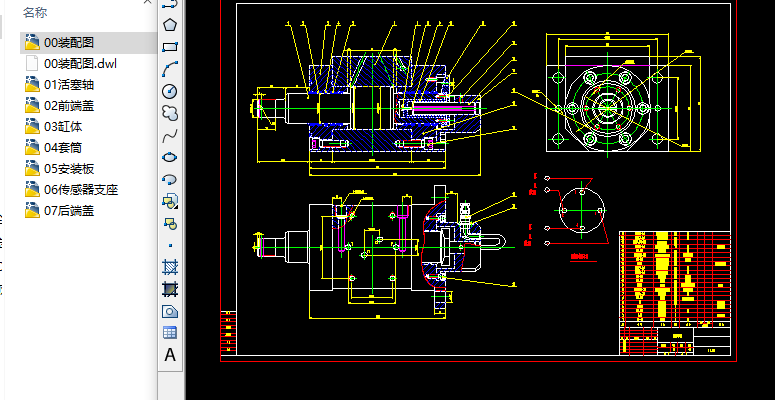
Task: Open the Make Block tool
Action: (x=170, y=223)
